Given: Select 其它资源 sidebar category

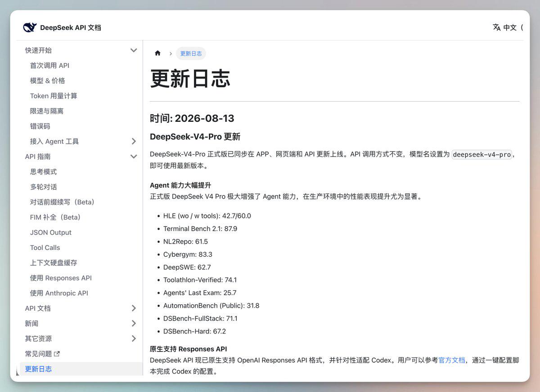Looking at the screenshot, I should click(x=38, y=339).
